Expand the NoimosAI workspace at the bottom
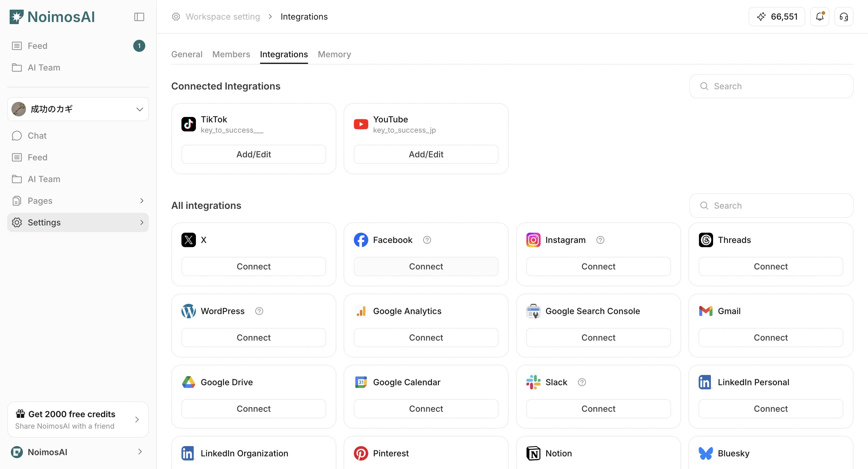Image resolution: width=868 pixels, height=469 pixels. [140, 452]
